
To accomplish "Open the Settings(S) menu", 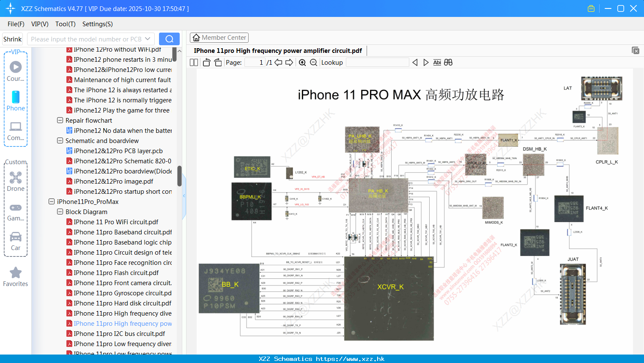I will (98, 24).
